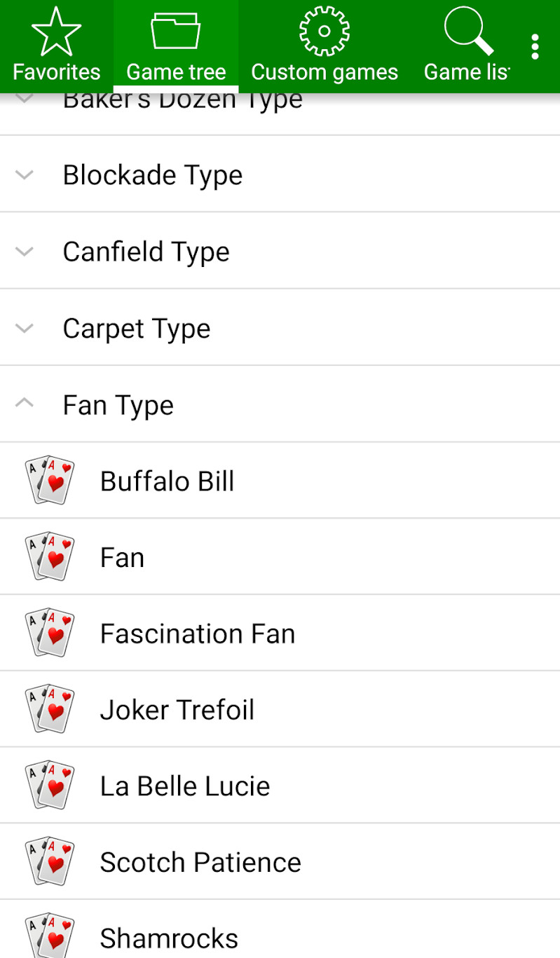Tap the card icon beside Joker Trefoil

click(x=49, y=709)
